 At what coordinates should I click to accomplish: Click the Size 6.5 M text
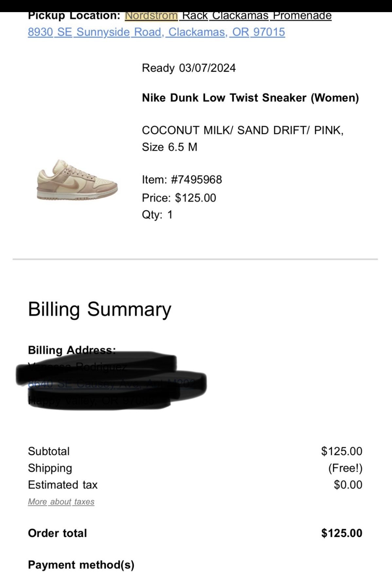click(x=169, y=147)
